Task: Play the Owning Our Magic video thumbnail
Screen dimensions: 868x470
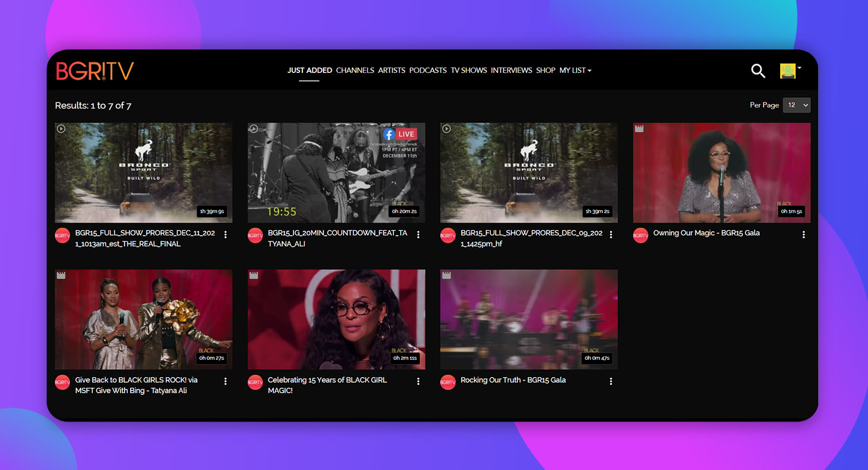Action: 721,172
